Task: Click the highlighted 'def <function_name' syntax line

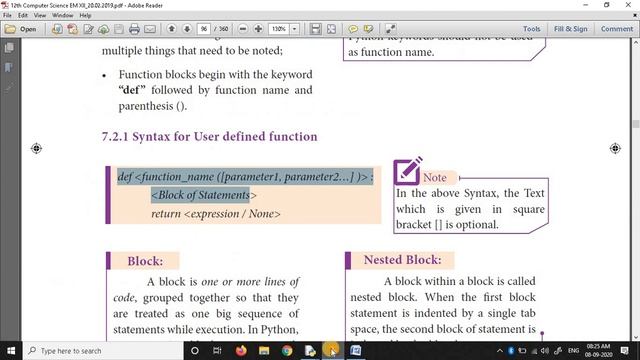Action: click(x=245, y=177)
